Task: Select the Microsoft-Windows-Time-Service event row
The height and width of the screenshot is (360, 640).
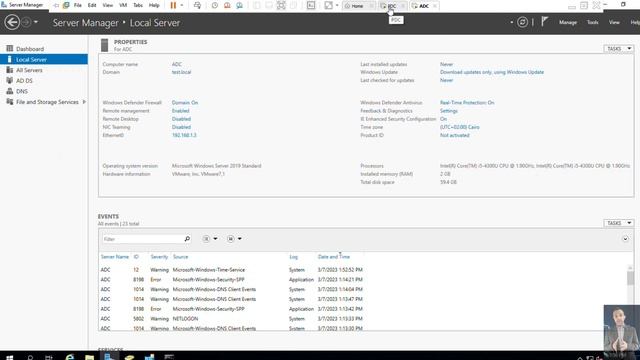Action: click(x=232, y=270)
